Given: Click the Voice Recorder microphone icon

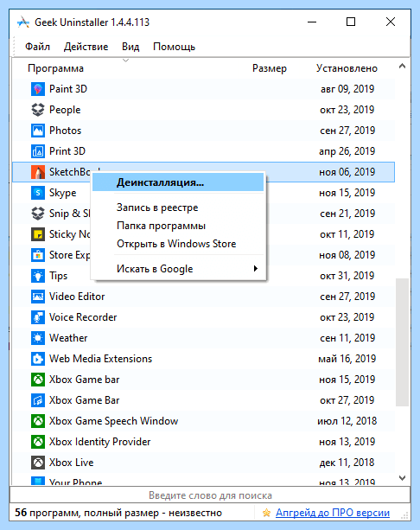Looking at the screenshot, I should [38, 317].
